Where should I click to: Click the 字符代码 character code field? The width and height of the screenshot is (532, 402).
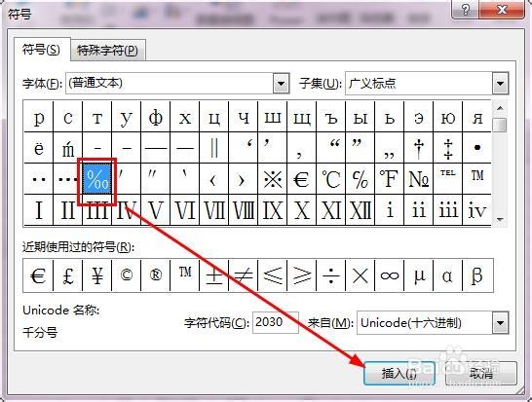(x=276, y=322)
